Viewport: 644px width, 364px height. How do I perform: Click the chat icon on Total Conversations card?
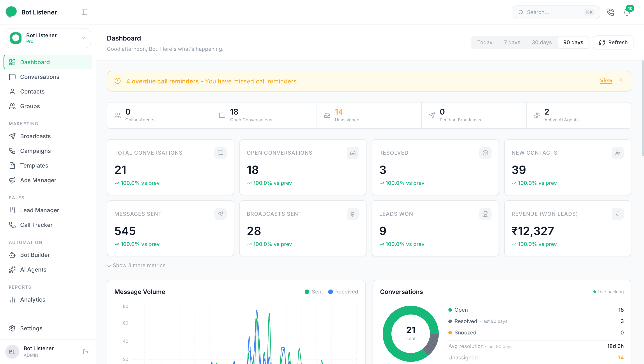coord(221,153)
